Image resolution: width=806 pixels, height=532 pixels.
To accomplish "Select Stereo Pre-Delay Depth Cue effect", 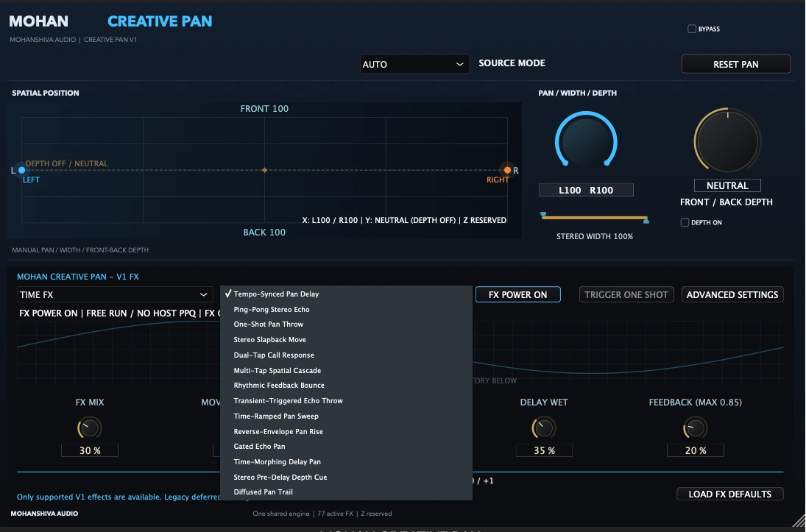I will (x=346, y=478).
